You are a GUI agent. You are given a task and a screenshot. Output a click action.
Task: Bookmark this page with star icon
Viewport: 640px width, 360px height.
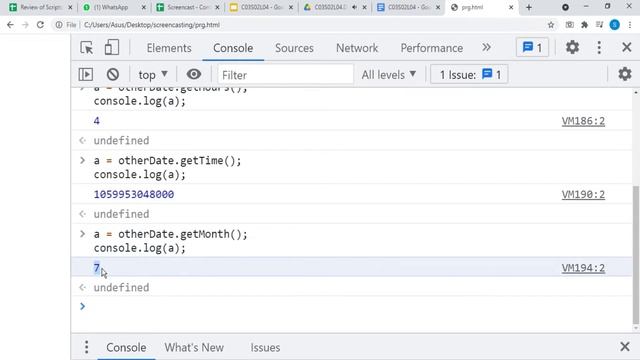pyautogui.click(x=551, y=25)
